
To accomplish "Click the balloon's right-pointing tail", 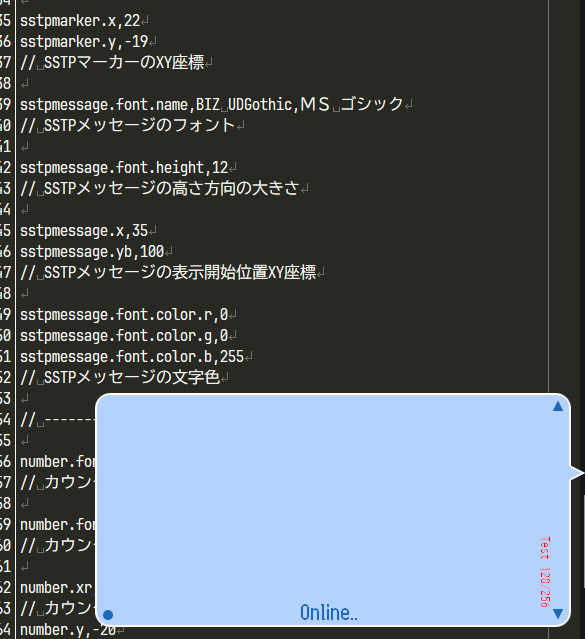I will point(576,473).
